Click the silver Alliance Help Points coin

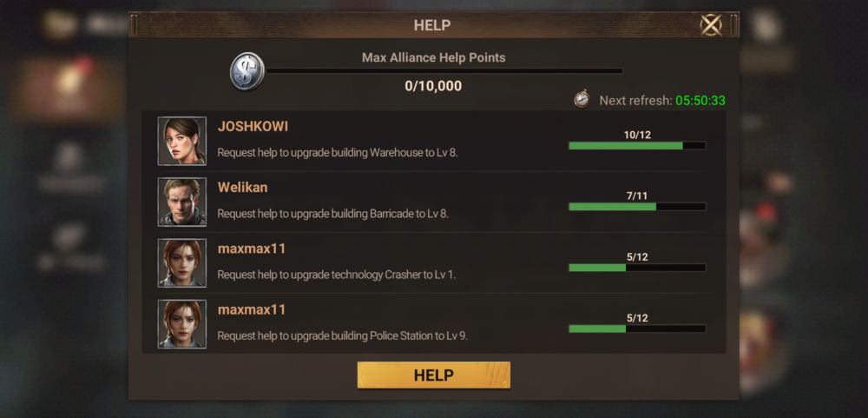coord(247,71)
